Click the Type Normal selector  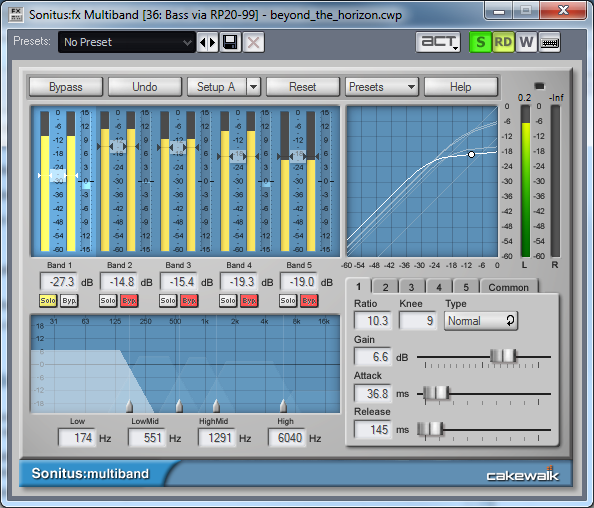click(x=481, y=320)
